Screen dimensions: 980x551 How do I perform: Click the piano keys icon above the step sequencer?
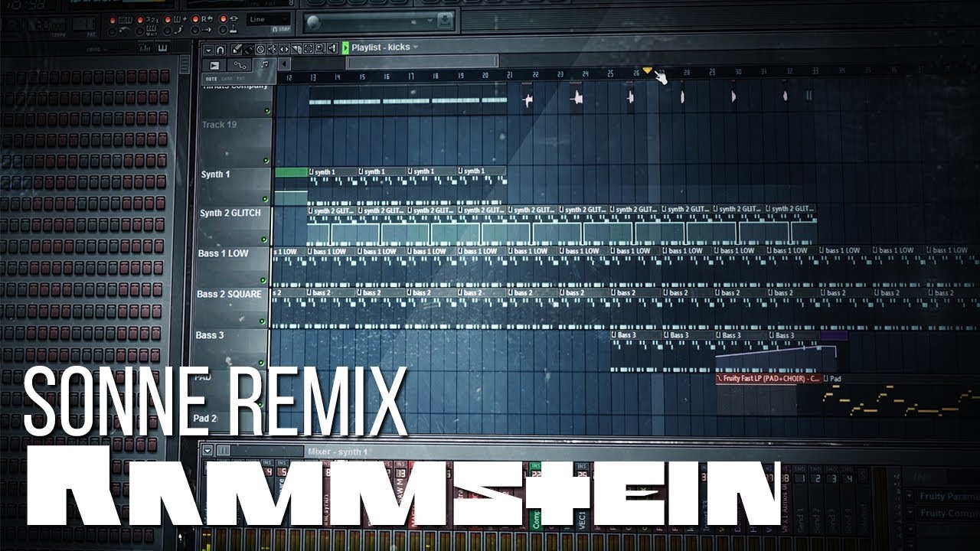pos(162,47)
